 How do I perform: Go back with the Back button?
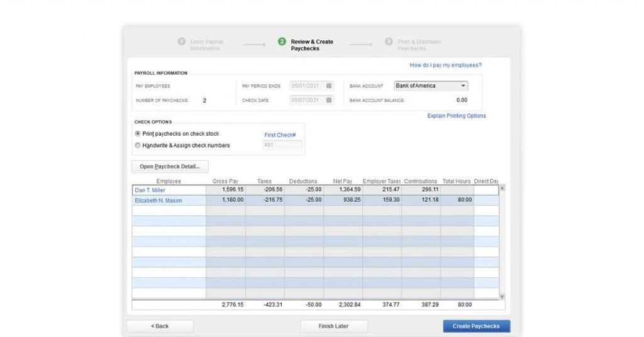(x=160, y=326)
